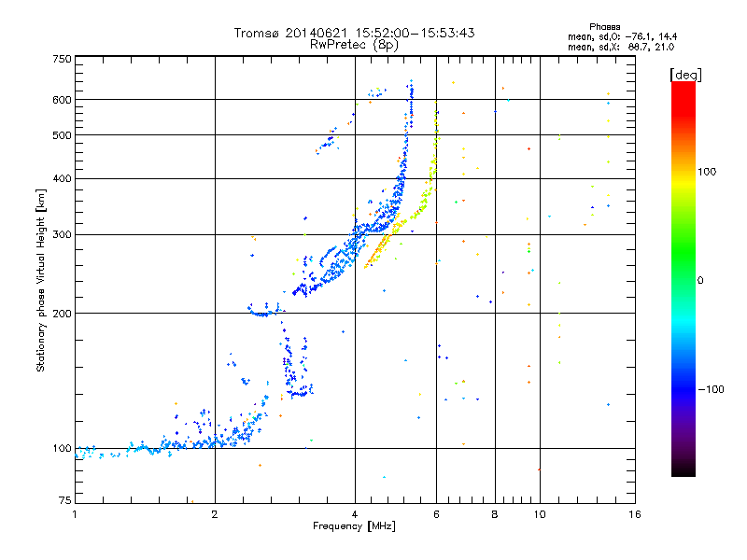747x560 pixels.
Task: Click the '4' frequency axis label
Action: pyautogui.click(x=355, y=514)
